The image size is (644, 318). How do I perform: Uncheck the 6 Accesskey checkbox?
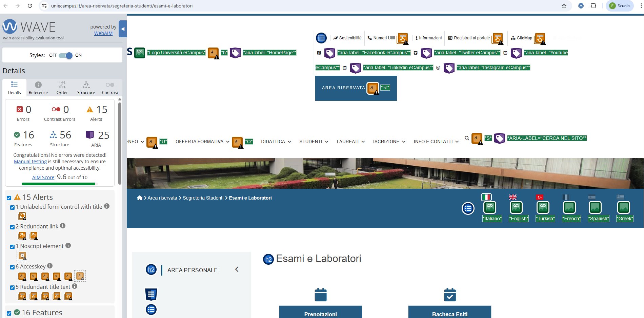(x=13, y=267)
